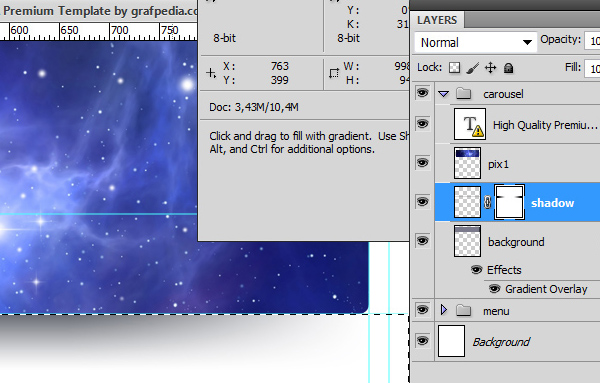Click the 8-bit label in left info column
600x383 pixels.
point(225,38)
